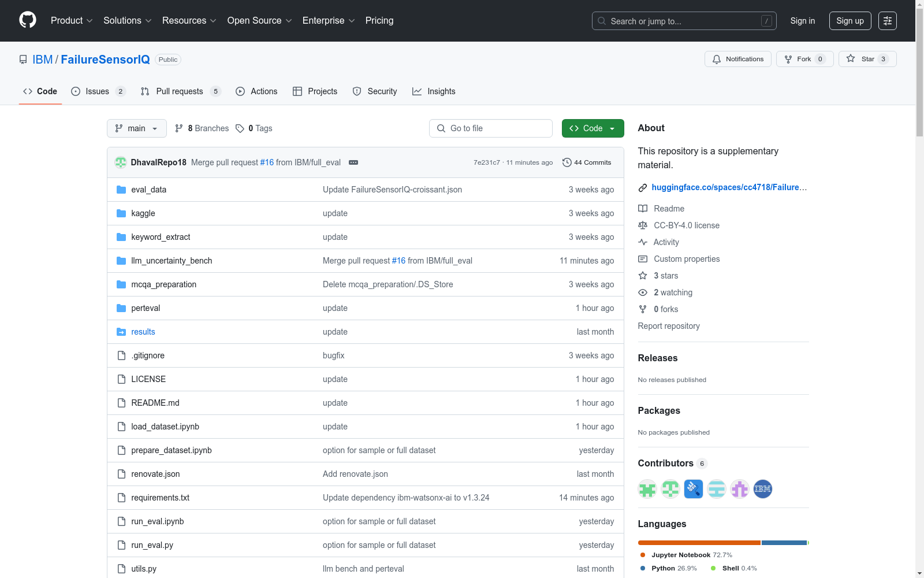This screenshot has height=578, width=924.
Task: Click the tag icon beside 0 Tags
Action: pos(240,128)
